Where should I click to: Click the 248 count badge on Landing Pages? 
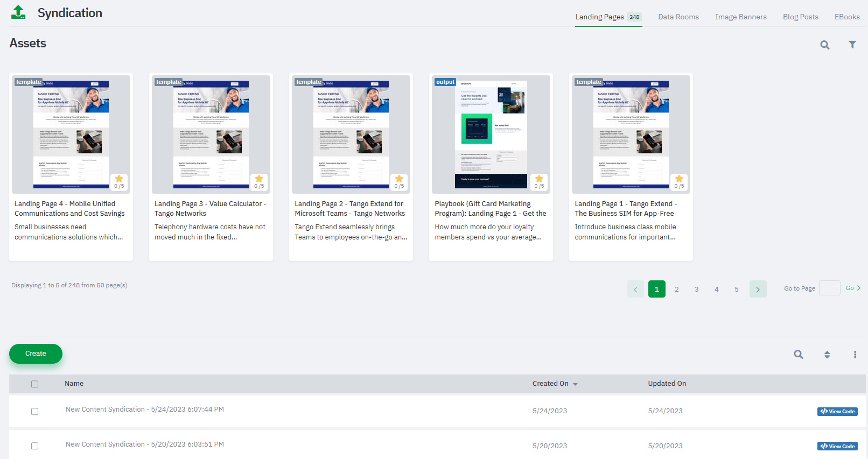click(635, 17)
